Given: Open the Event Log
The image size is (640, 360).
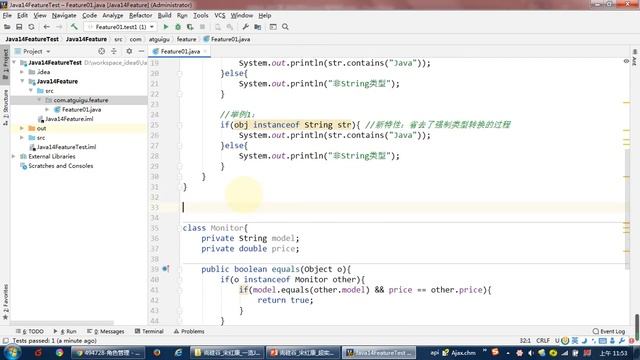Looking at the screenshot, I should click(x=609, y=331).
